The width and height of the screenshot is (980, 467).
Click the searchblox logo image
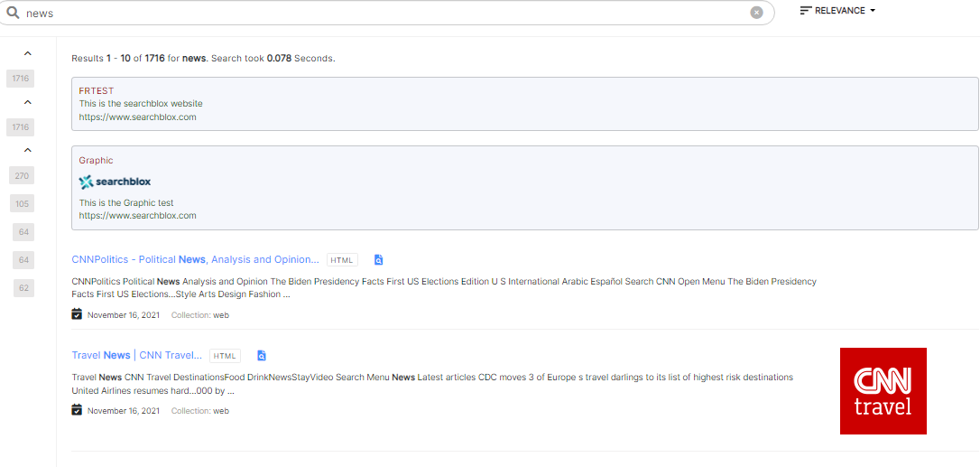(115, 182)
